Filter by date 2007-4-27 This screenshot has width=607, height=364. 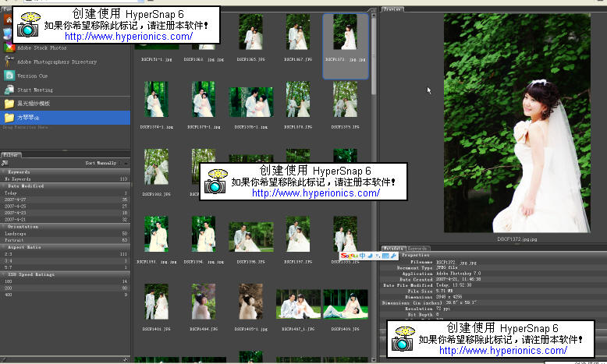pyautogui.click(x=65, y=200)
